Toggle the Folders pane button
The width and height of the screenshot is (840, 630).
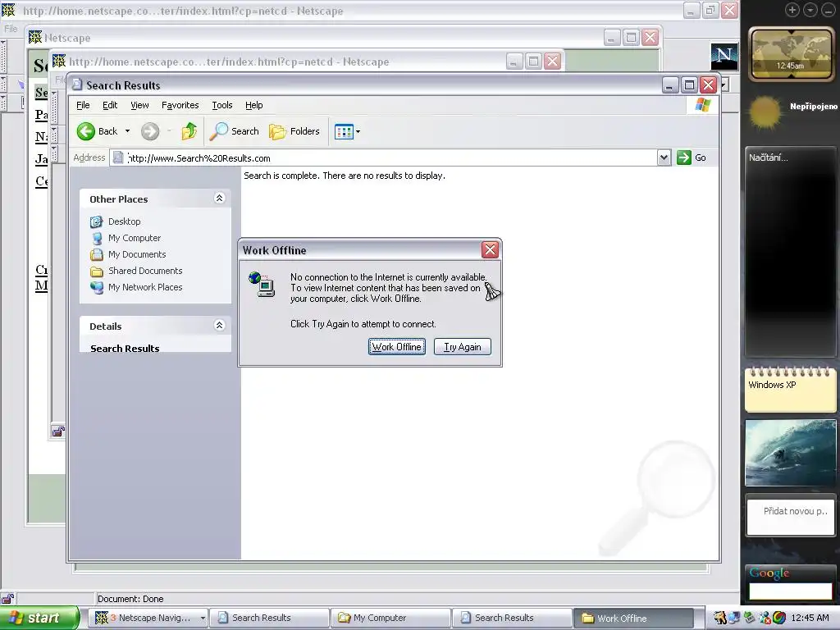(x=294, y=131)
